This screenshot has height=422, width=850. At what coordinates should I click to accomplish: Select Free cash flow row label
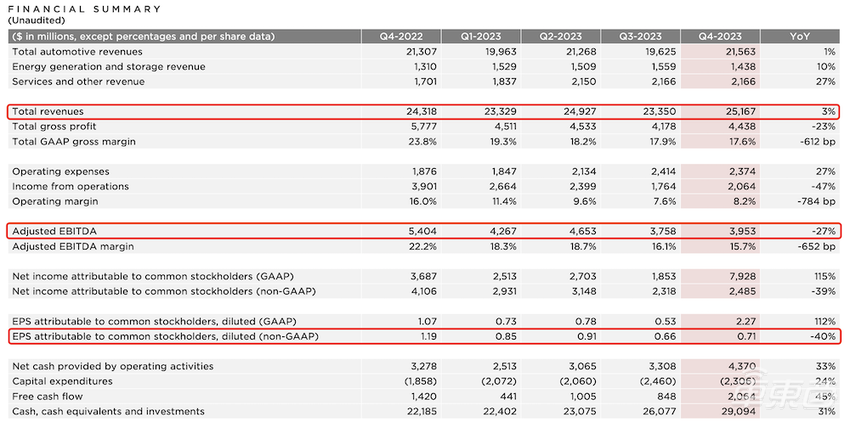(x=48, y=396)
